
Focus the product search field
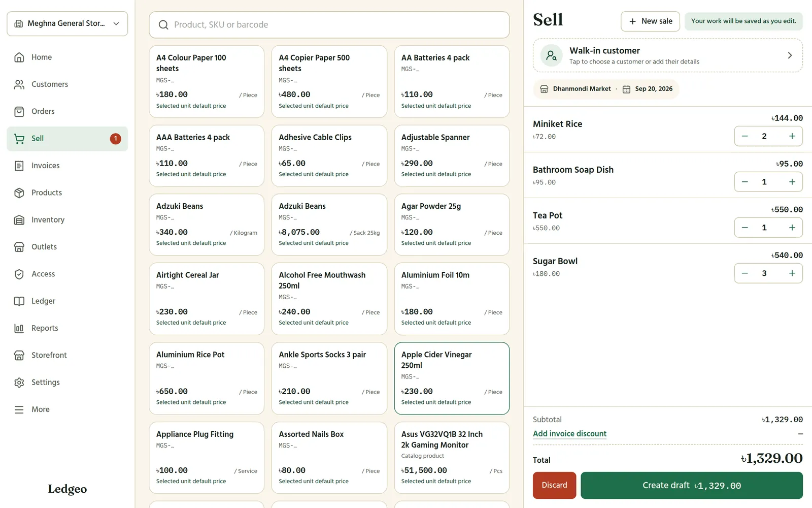329,25
